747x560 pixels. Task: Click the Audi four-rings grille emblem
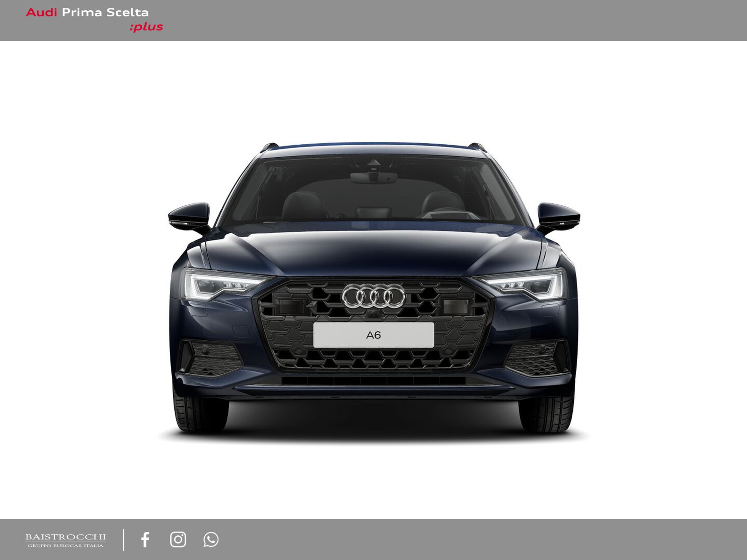(x=373, y=296)
